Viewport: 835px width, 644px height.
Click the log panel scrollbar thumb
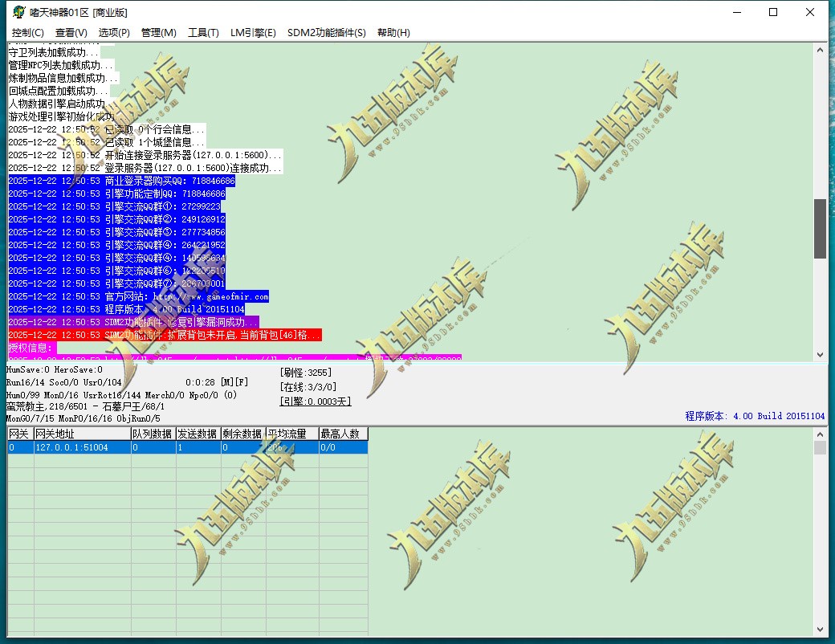click(x=820, y=229)
